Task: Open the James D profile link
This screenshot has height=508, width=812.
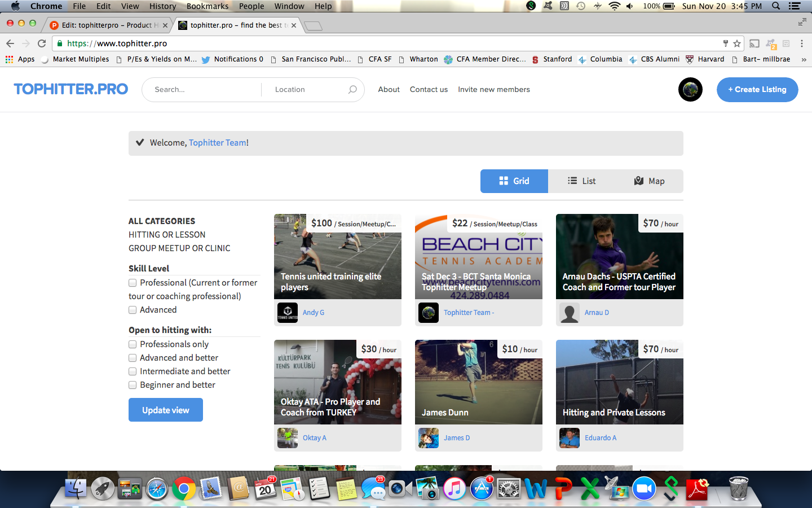Action: (457, 438)
